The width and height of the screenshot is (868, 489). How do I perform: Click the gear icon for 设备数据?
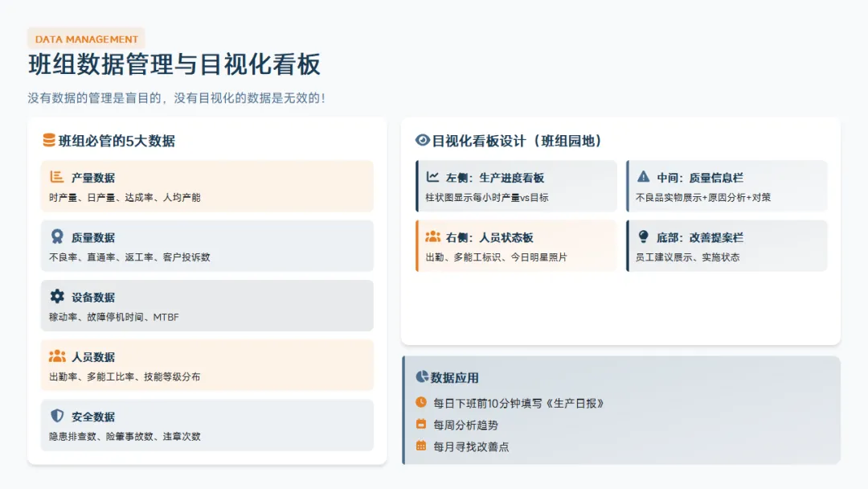[x=57, y=297]
